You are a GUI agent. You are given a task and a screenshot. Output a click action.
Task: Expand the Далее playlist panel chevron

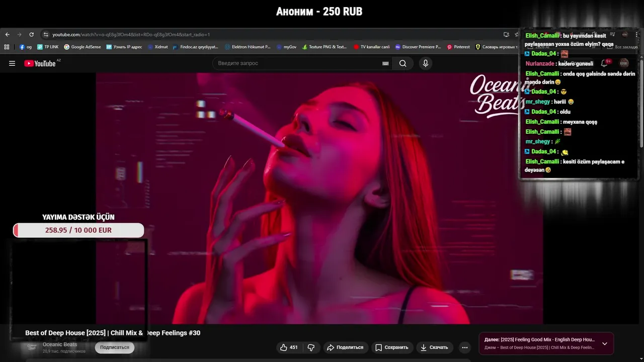tap(605, 344)
